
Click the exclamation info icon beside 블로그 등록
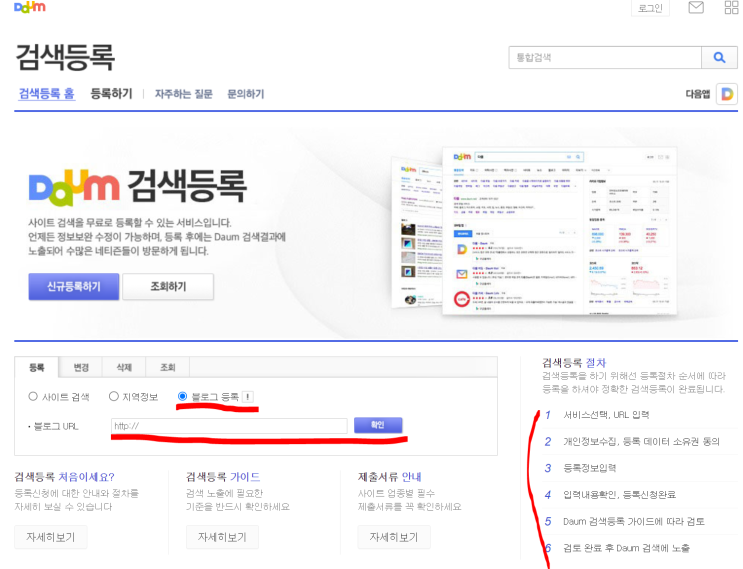pos(248,397)
